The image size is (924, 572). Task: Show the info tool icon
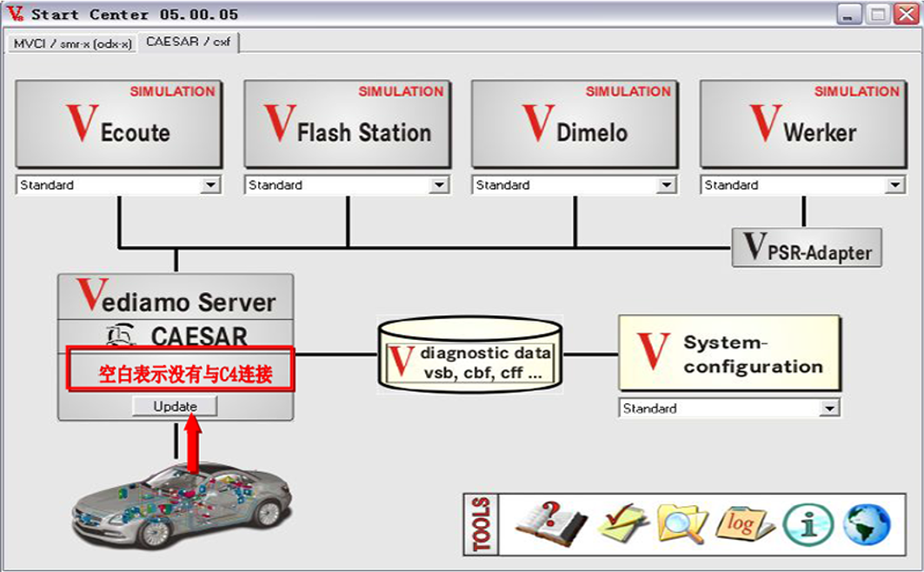click(x=808, y=523)
